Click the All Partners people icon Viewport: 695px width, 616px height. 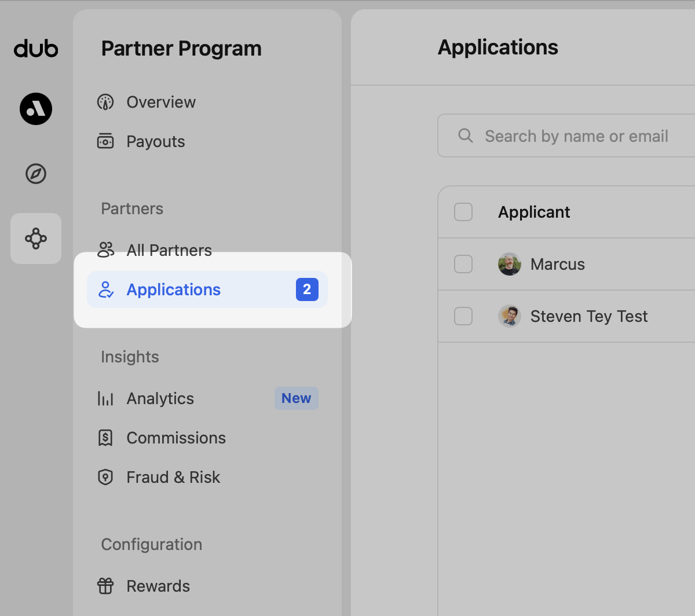[105, 250]
